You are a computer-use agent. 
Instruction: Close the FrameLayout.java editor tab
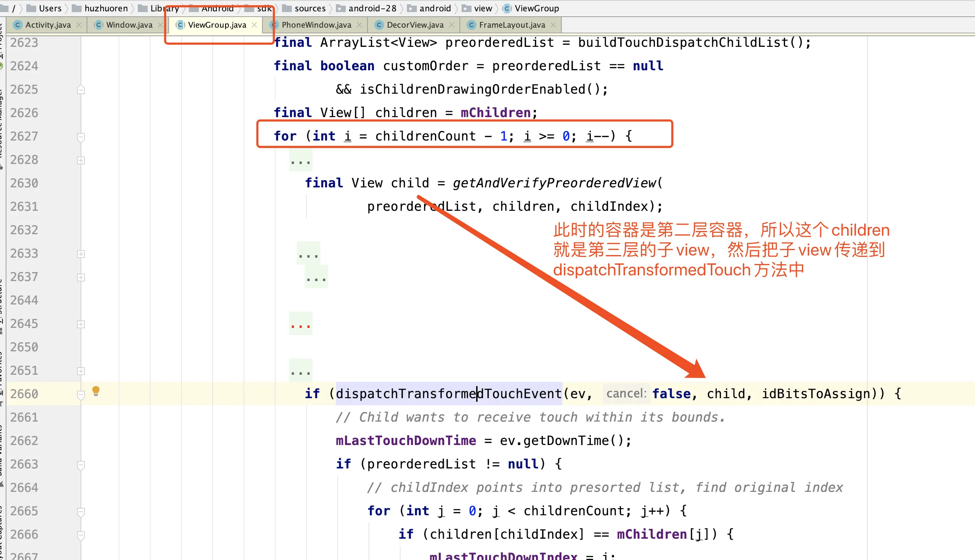click(x=553, y=25)
